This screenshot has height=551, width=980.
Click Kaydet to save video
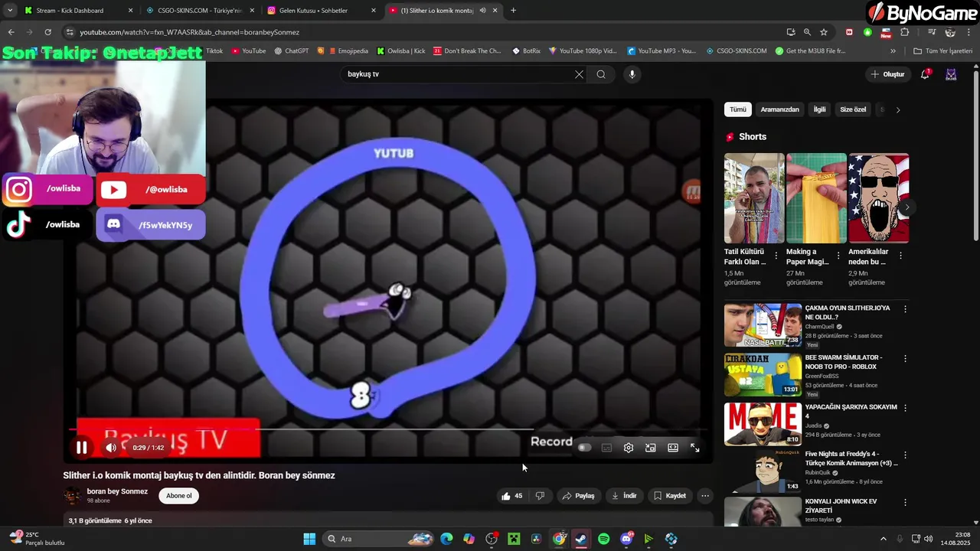click(x=670, y=496)
